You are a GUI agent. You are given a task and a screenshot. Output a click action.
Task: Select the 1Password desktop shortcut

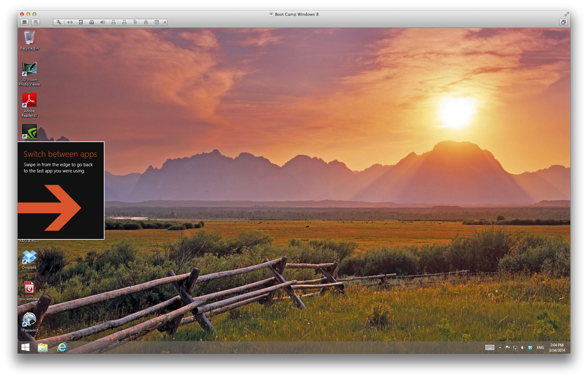[29, 322]
